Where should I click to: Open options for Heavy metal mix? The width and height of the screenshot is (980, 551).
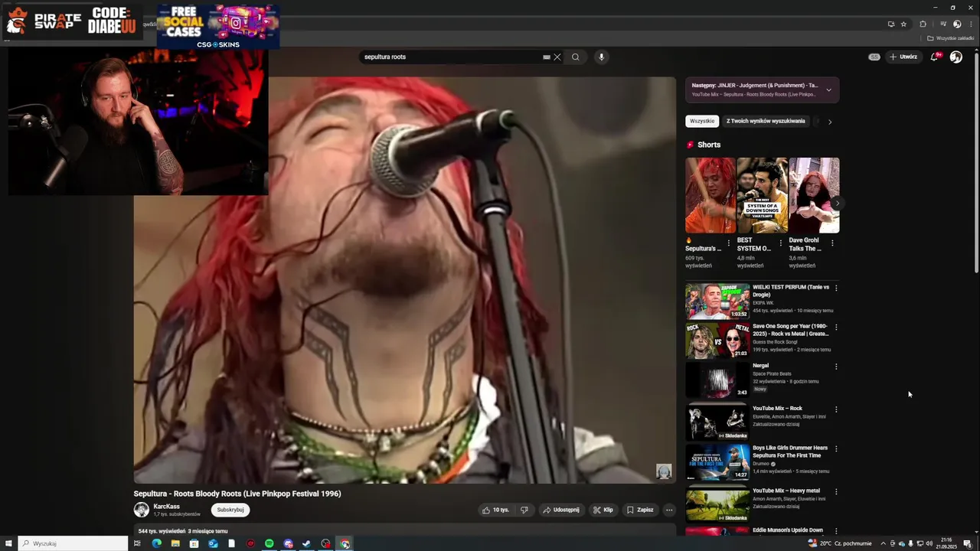(836, 492)
